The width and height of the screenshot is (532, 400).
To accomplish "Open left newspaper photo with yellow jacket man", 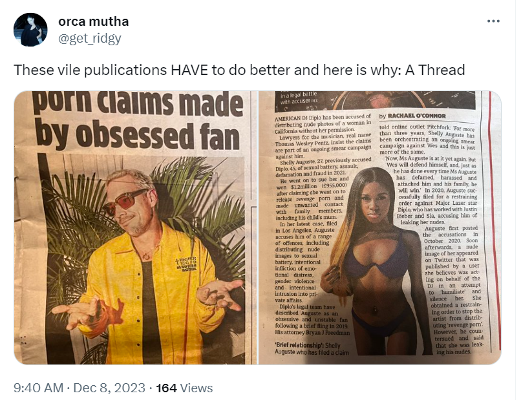I will pos(135,227).
